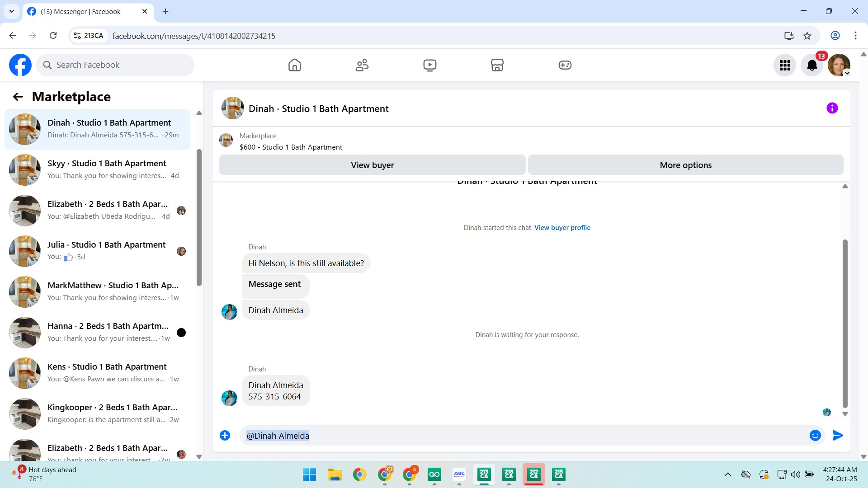Open Chrome three-dot menu
The width and height of the screenshot is (868, 488).
click(855, 36)
